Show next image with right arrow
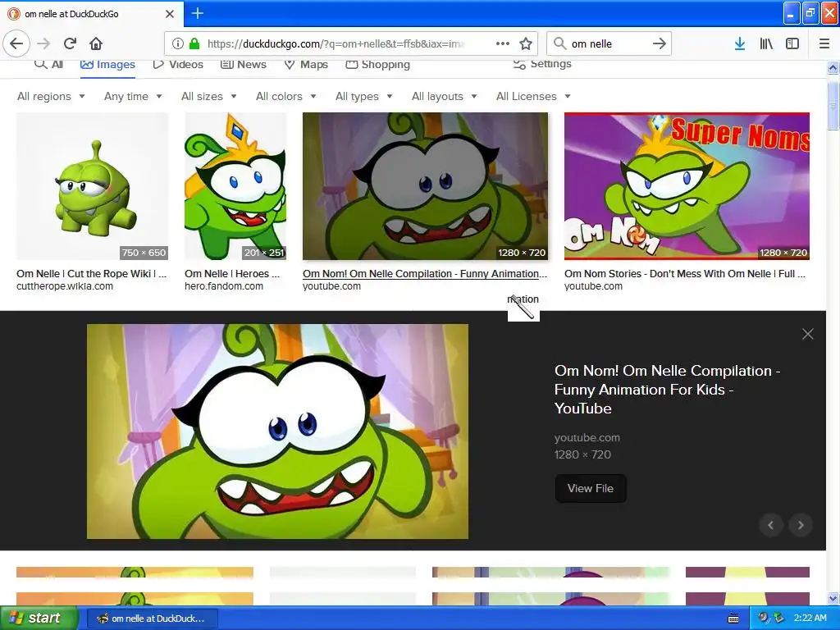The image size is (840, 630). click(x=801, y=525)
